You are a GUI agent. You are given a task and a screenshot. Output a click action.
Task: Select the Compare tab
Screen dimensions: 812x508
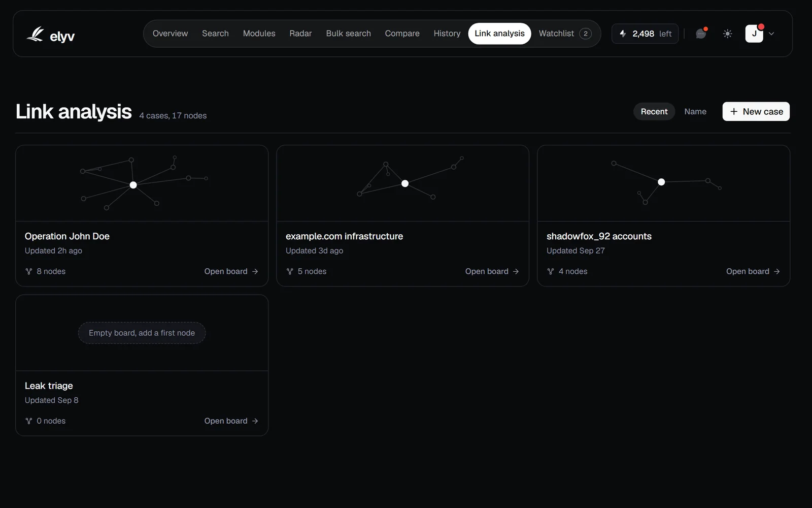point(402,34)
